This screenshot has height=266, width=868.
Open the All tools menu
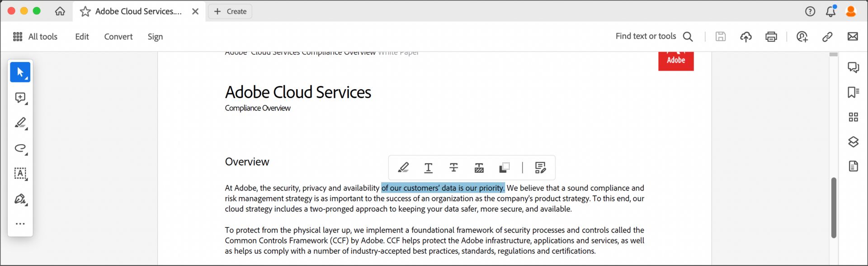coord(35,37)
